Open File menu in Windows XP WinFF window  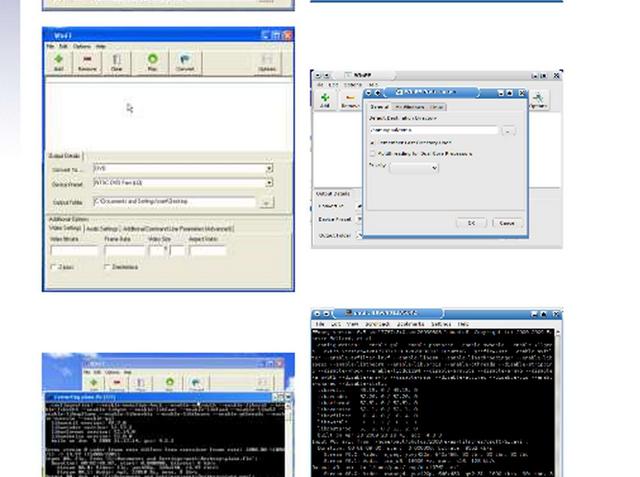tap(50, 47)
